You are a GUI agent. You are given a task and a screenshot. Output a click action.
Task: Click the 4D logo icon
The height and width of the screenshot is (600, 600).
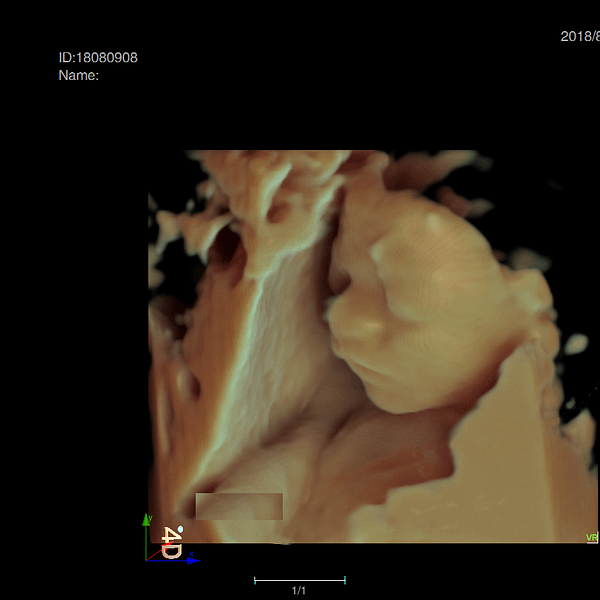[171, 545]
